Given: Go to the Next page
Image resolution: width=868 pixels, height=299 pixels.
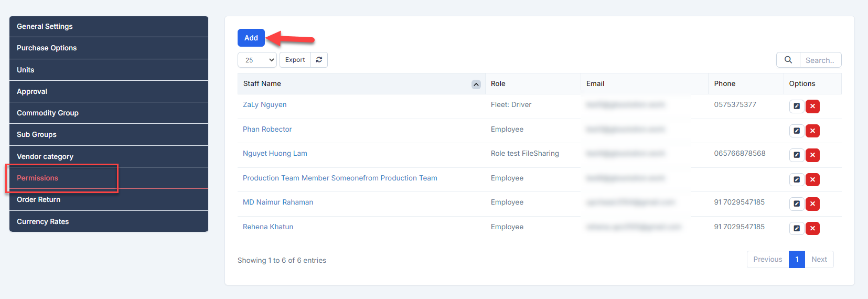Looking at the screenshot, I should click(819, 259).
